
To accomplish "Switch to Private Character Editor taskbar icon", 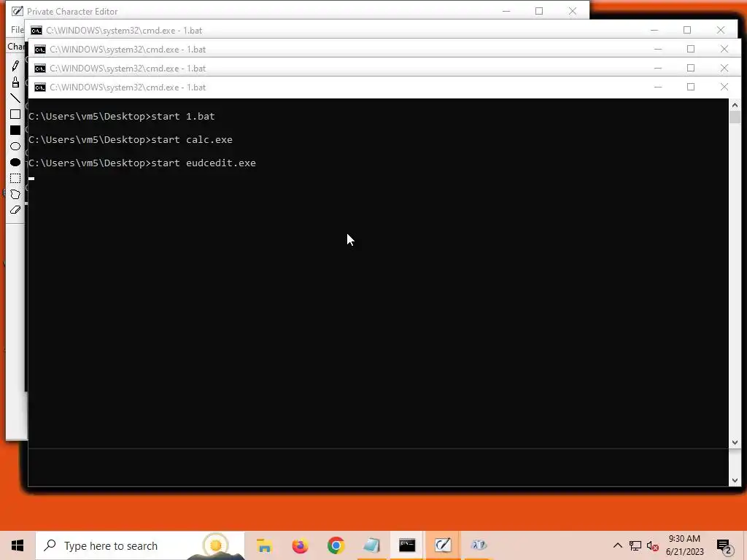I will tap(443, 545).
